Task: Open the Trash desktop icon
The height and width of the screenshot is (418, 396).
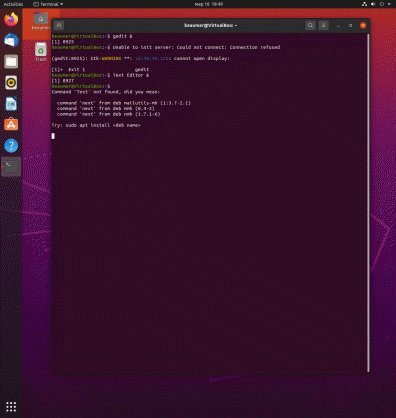Action: pyautogui.click(x=41, y=52)
